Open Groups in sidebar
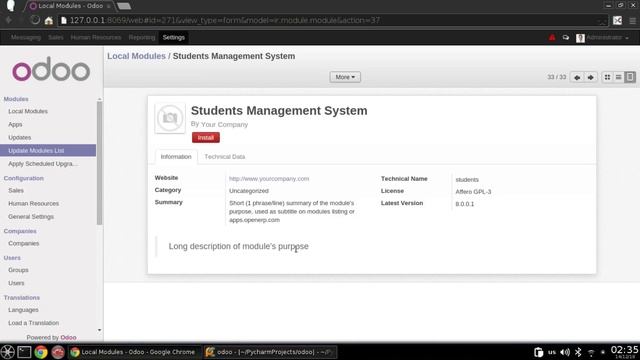This screenshot has width=640, height=360. 18,270
